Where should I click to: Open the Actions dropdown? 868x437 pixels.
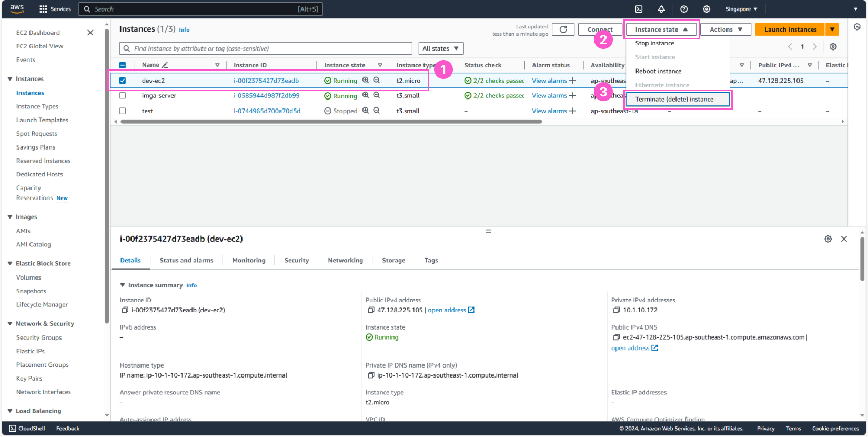tap(726, 29)
